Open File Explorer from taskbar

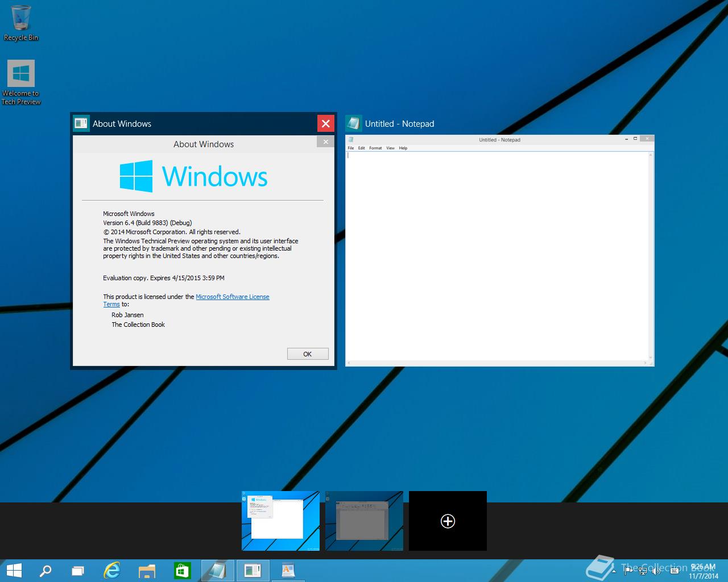(x=147, y=571)
